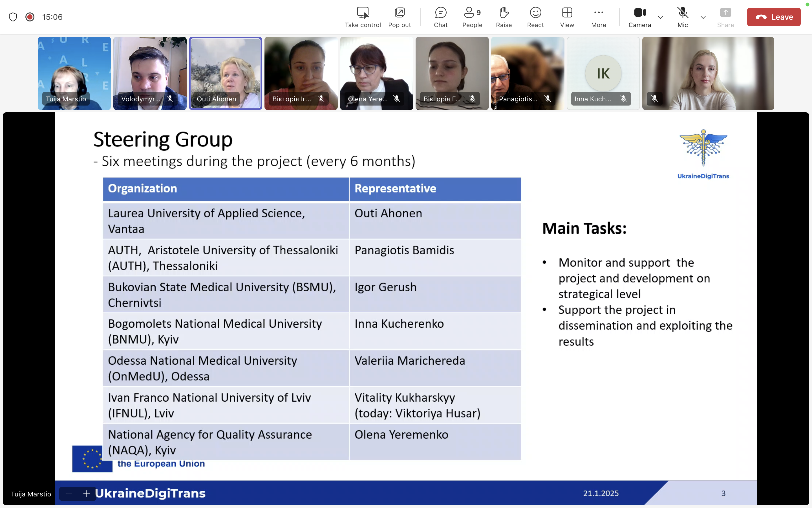The height and width of the screenshot is (508, 812).
Task: Open the View layout options
Action: pyautogui.click(x=567, y=17)
